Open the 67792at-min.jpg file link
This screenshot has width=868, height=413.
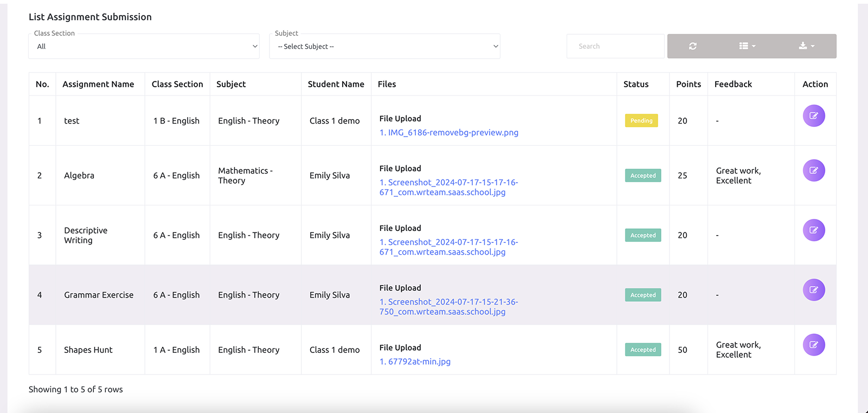coord(415,362)
